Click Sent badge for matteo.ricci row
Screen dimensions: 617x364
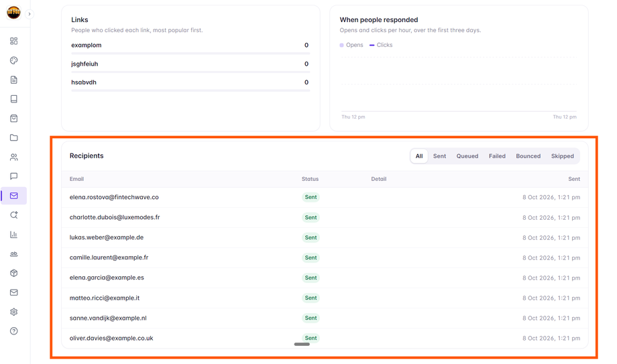click(x=311, y=298)
